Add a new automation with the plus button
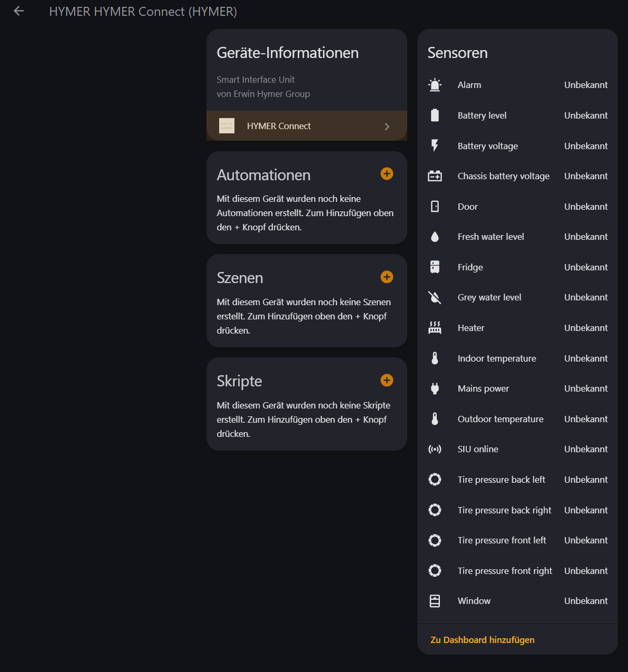The image size is (628, 672). point(387,173)
